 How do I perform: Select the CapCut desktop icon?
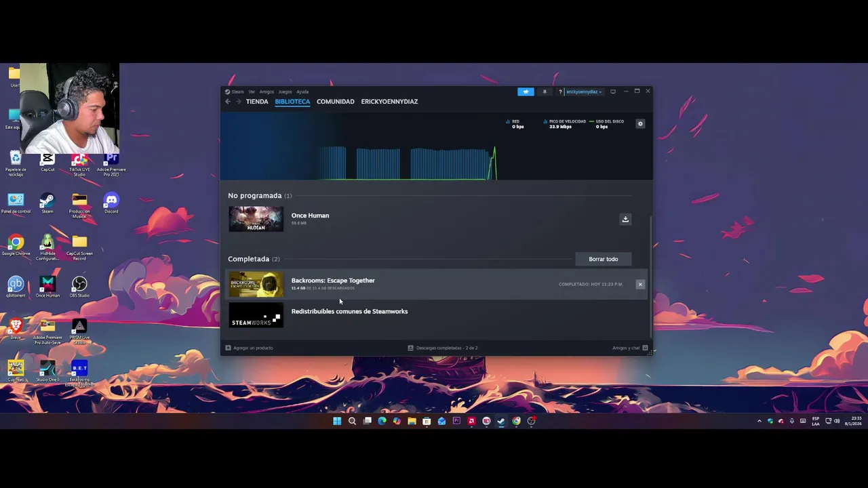click(47, 161)
